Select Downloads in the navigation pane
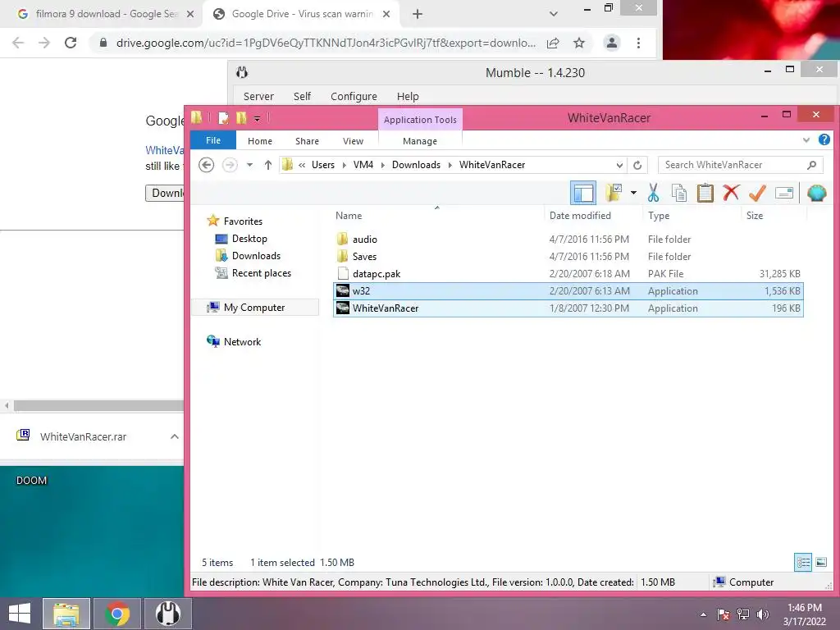This screenshot has width=840, height=630. coord(256,256)
